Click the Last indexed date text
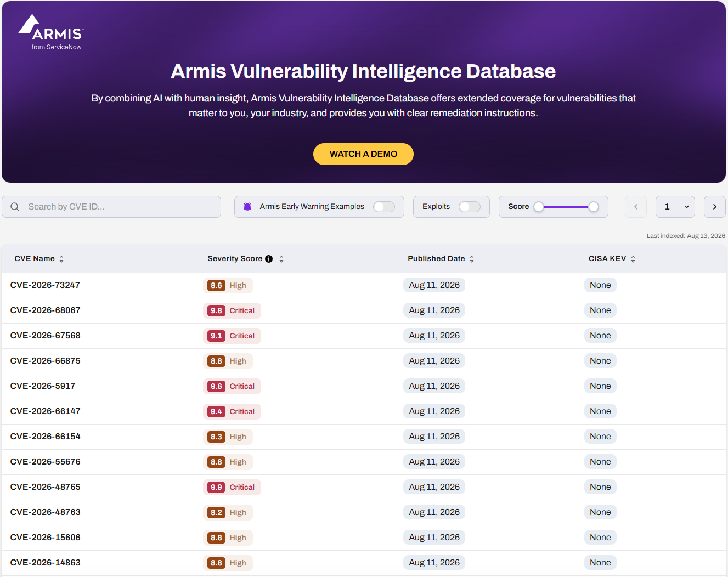This screenshot has width=728, height=577. (x=686, y=236)
